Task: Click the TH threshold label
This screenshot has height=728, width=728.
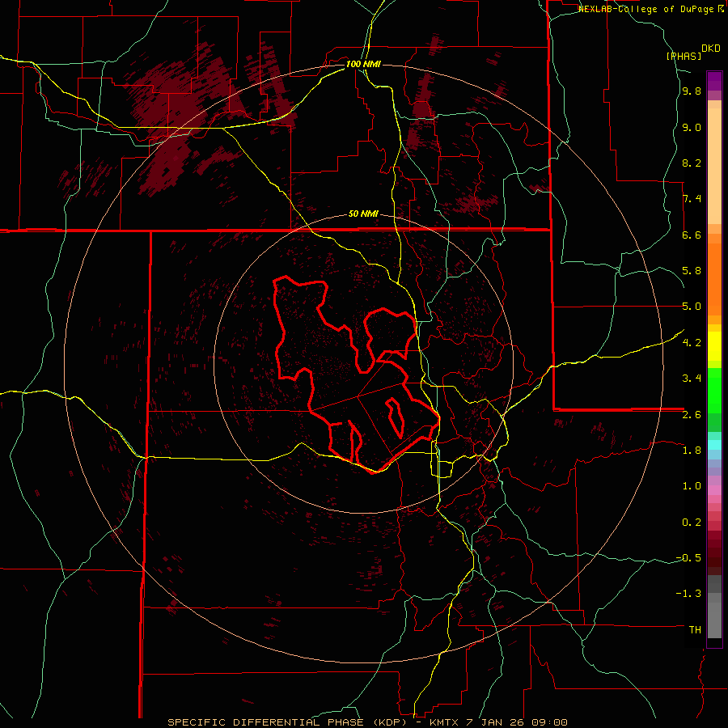Action: pos(695,629)
